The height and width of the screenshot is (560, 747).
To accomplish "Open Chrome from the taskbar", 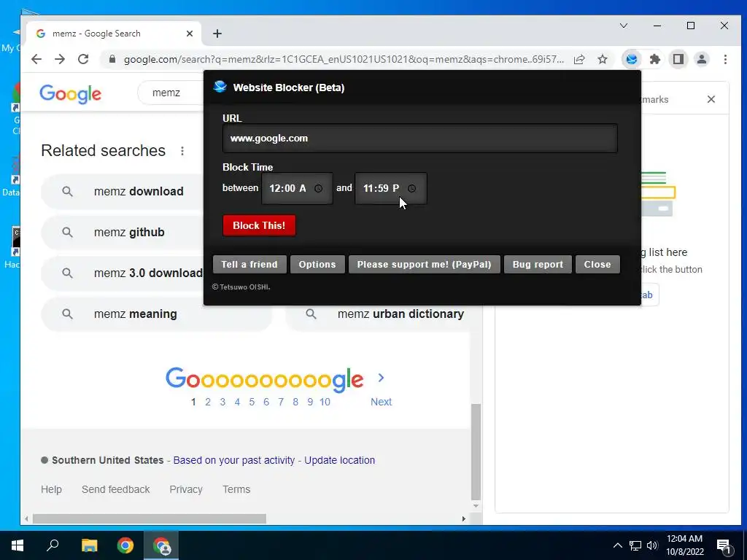I will tap(125, 545).
